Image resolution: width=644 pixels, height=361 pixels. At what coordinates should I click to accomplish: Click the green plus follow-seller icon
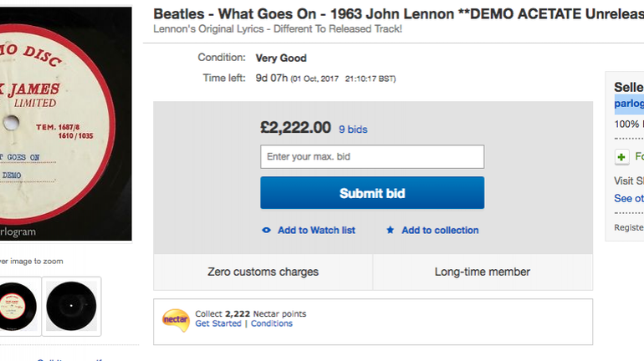pos(621,157)
